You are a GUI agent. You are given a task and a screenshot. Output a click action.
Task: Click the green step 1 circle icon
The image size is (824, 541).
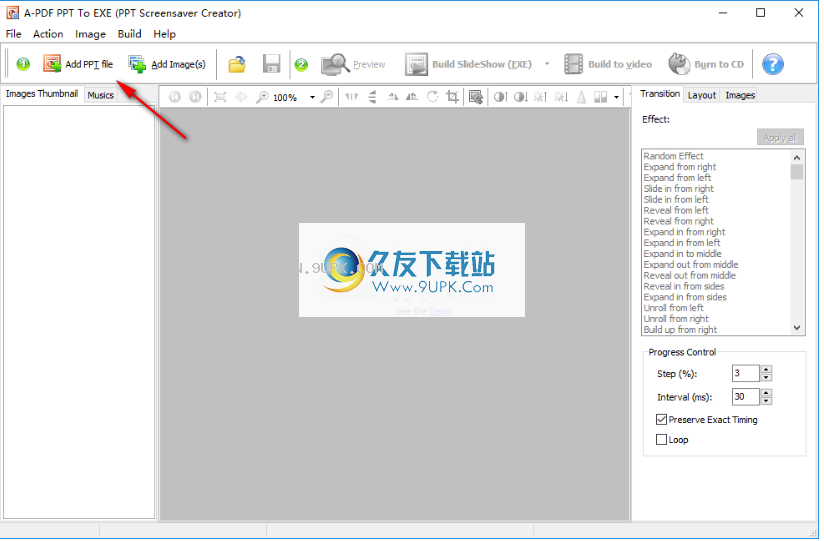coord(23,64)
